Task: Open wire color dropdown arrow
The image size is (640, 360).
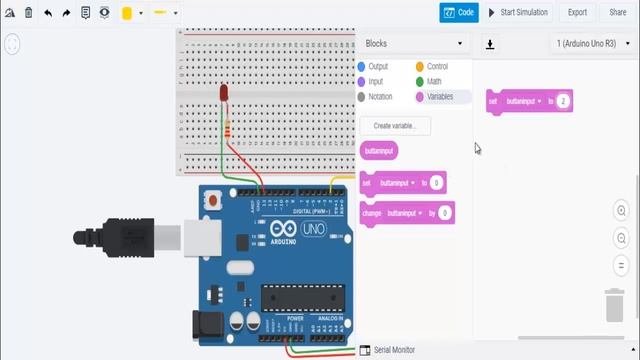Action: click(x=141, y=13)
